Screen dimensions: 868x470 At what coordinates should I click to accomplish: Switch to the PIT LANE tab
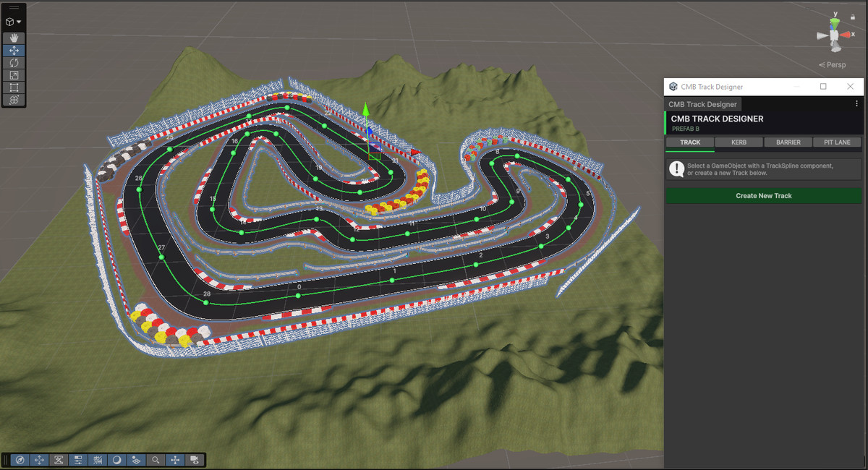tap(838, 142)
